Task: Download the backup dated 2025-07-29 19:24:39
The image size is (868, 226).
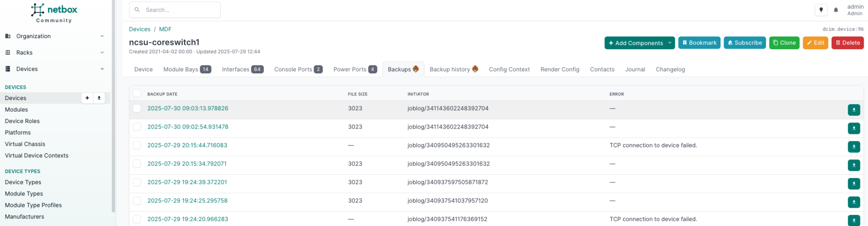Action: (854, 184)
